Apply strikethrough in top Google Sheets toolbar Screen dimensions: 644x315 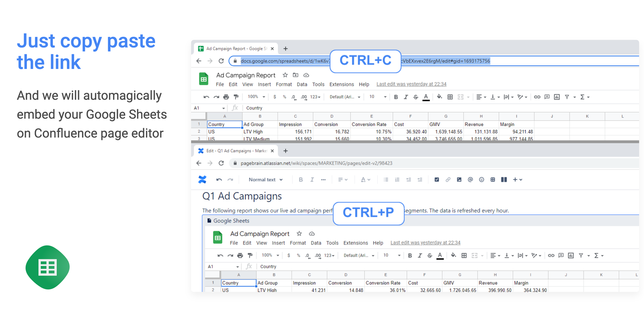[x=416, y=97]
